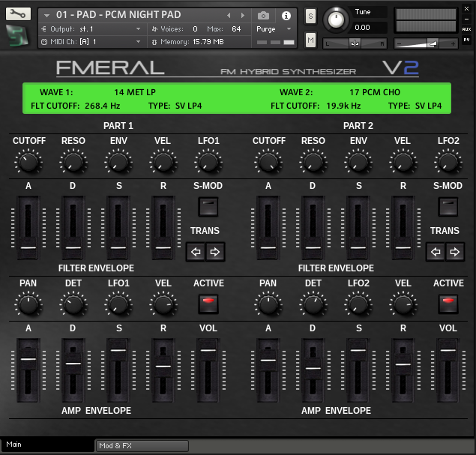Mute the instrument with M button
The image size is (476, 455).
[310, 40]
